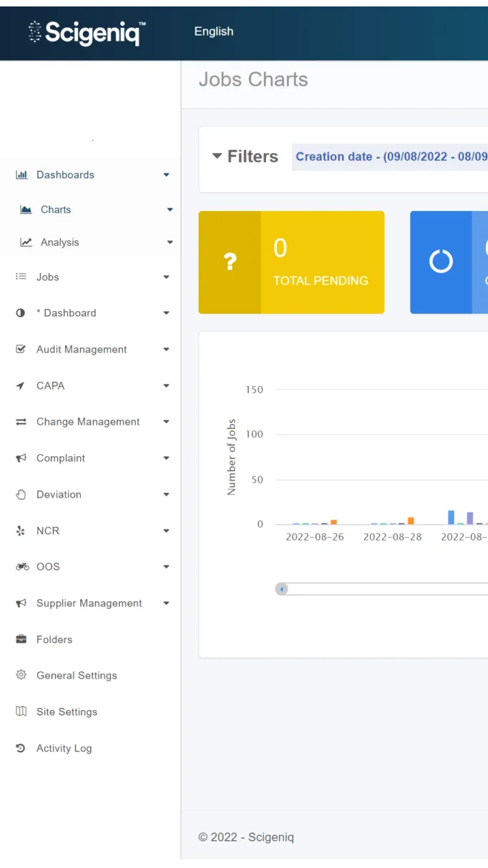Click the General Settings gear icon
The height and width of the screenshot is (868, 488).
(x=21, y=676)
